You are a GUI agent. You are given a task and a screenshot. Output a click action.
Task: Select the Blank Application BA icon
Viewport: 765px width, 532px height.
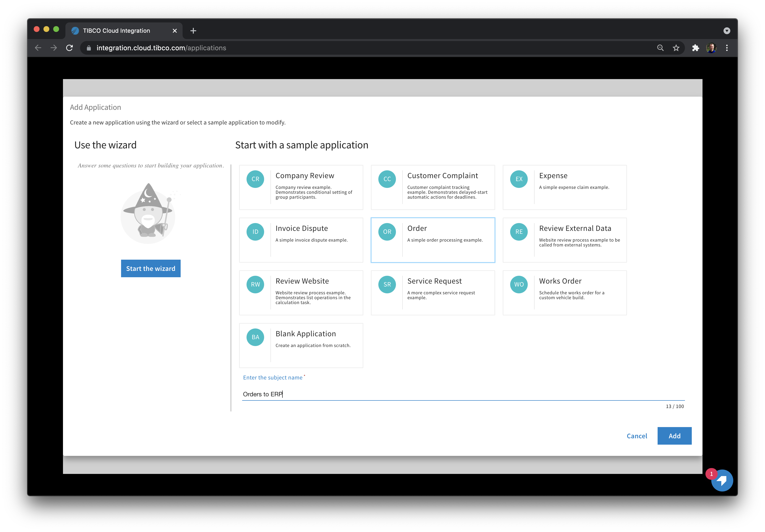pyautogui.click(x=255, y=337)
